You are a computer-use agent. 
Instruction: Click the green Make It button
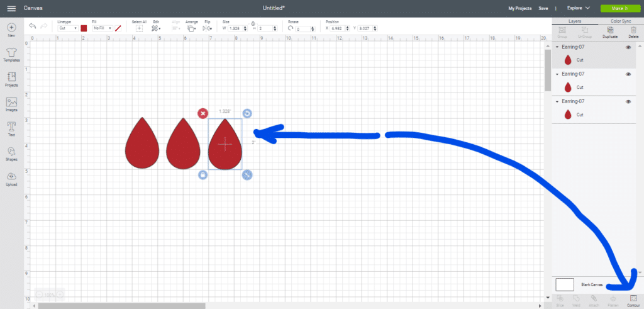coord(619,8)
